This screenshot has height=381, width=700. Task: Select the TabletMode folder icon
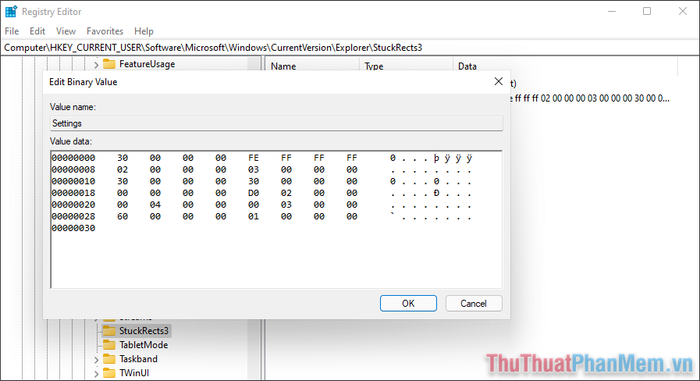109,345
